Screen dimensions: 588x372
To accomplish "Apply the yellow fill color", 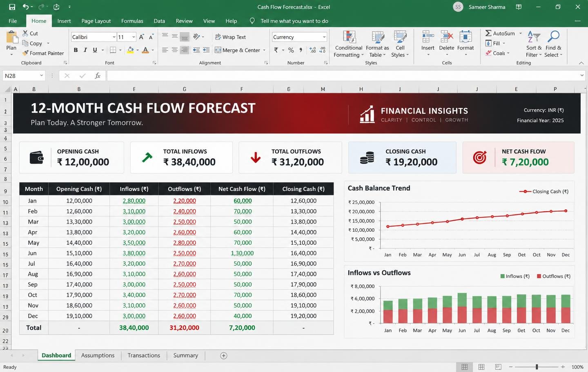I will pyautogui.click(x=130, y=50).
